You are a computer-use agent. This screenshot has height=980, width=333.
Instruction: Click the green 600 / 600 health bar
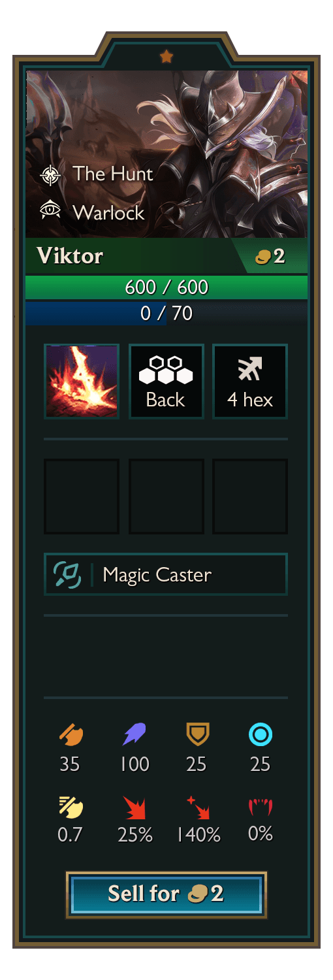[166, 287]
